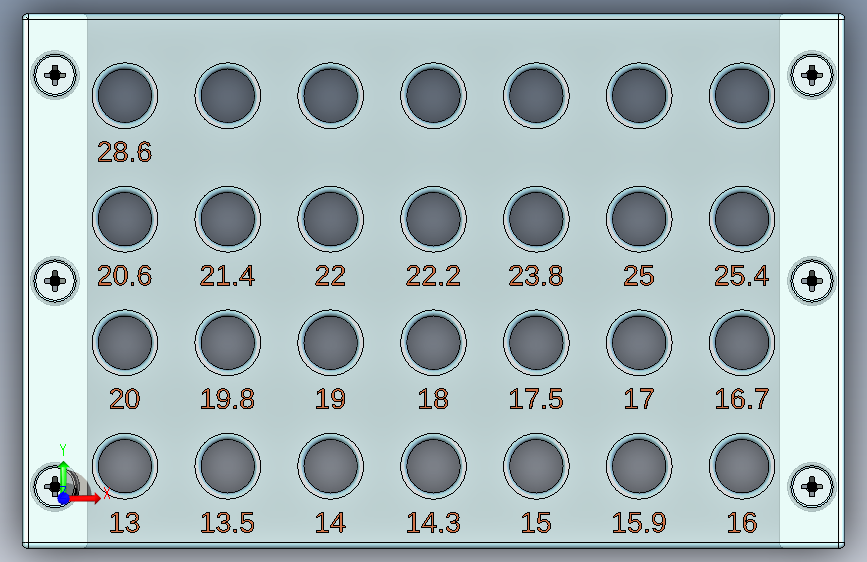Select the middle-right Phillips screw head

811,280
